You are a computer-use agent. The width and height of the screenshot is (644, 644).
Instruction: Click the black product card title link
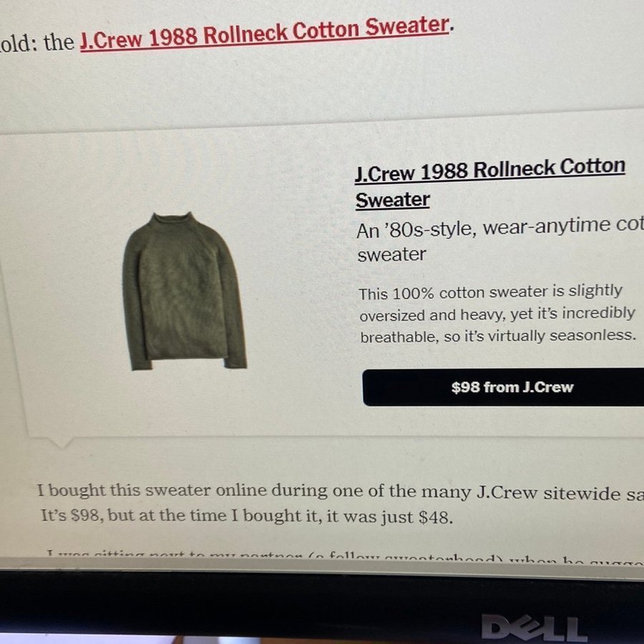pos(489,184)
